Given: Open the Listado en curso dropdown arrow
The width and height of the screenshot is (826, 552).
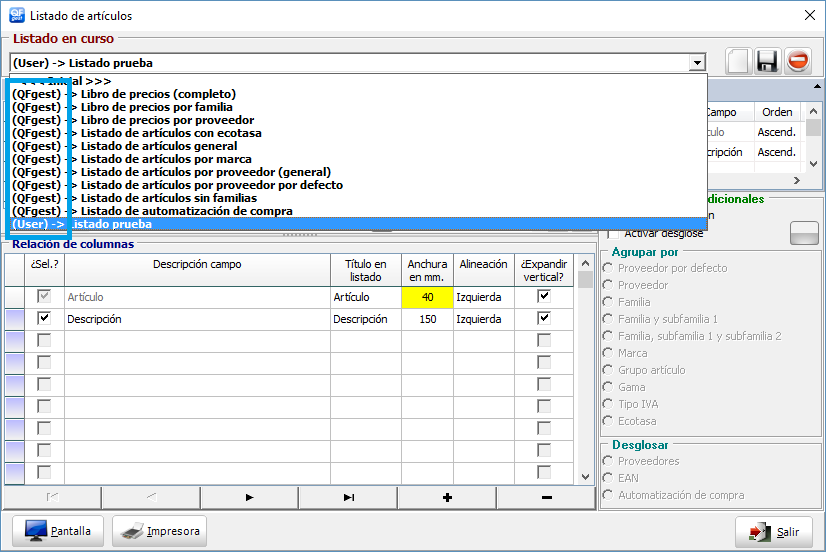Looking at the screenshot, I should click(x=697, y=63).
